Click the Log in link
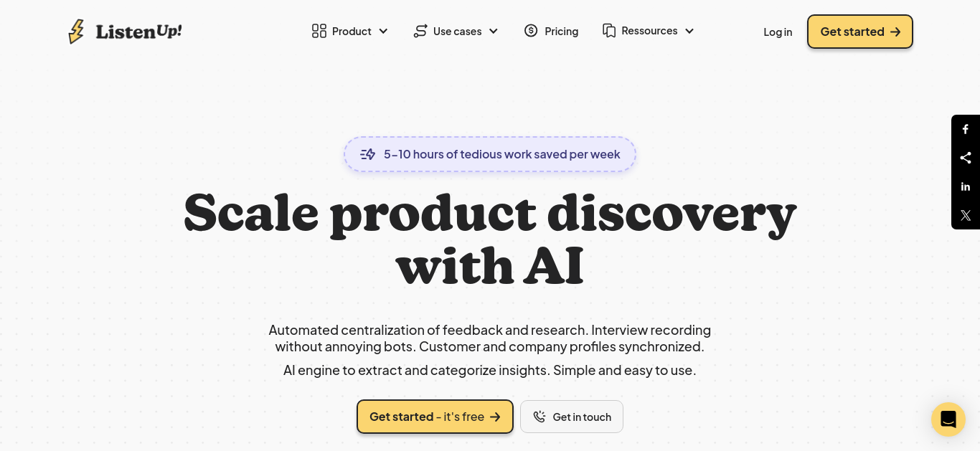The width and height of the screenshot is (980, 451). tap(778, 32)
